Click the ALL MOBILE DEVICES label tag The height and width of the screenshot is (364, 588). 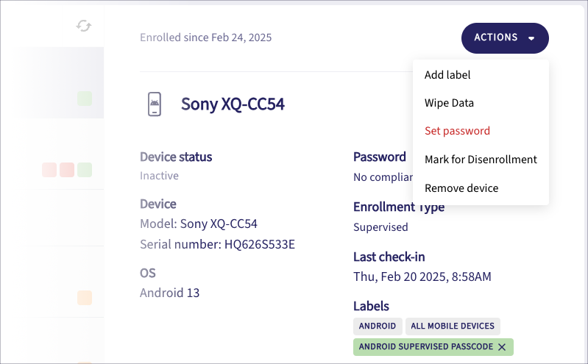click(x=453, y=326)
